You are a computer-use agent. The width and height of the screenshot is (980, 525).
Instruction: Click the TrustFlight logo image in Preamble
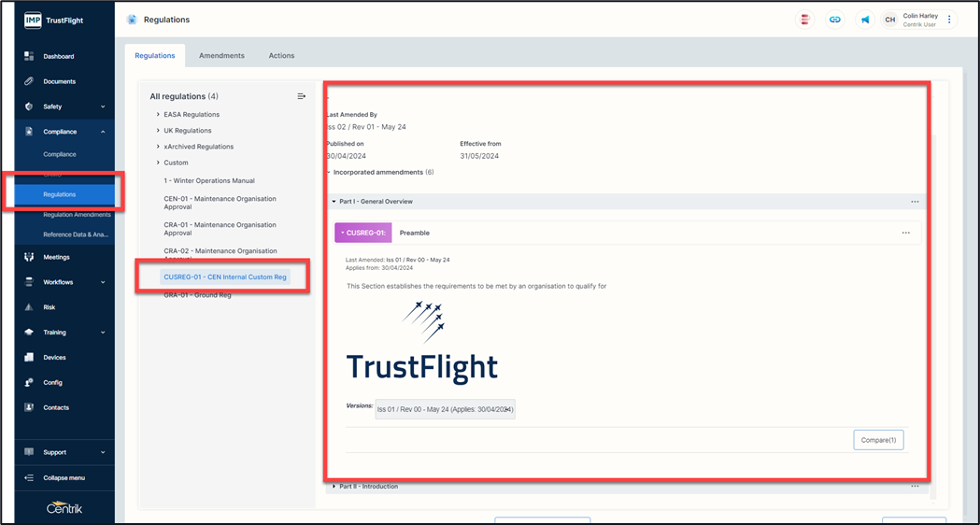point(422,342)
